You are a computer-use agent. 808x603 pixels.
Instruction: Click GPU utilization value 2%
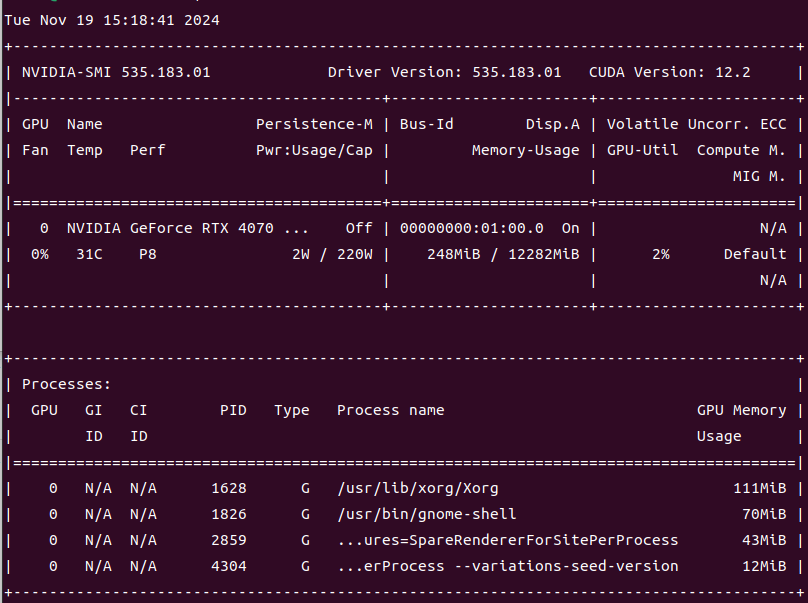(x=661, y=255)
